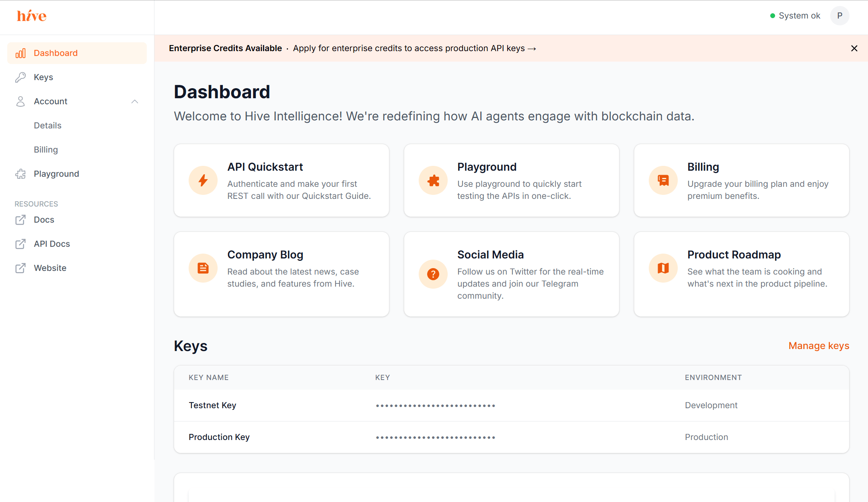868x502 pixels.
Task: Open Manage keys
Action: tap(819, 345)
